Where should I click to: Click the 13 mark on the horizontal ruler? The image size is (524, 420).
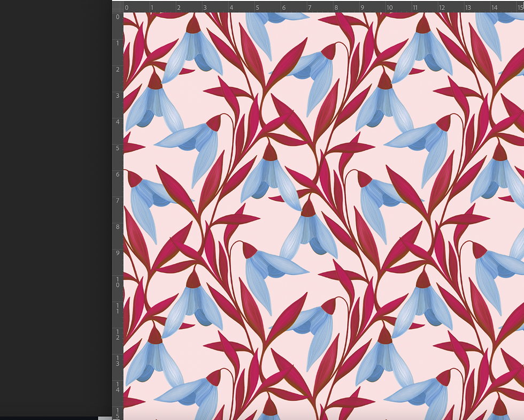point(468,7)
